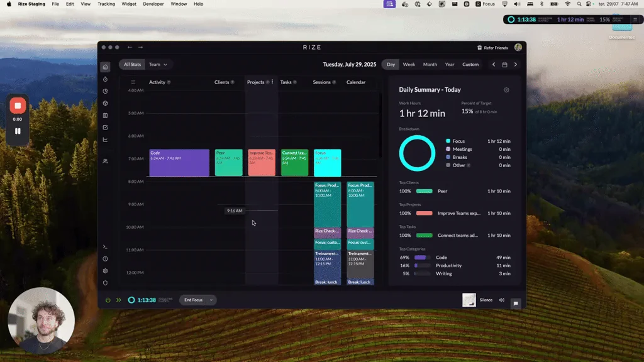Click the Refer Friends button
Screen dimensions: 644x362
494,47
